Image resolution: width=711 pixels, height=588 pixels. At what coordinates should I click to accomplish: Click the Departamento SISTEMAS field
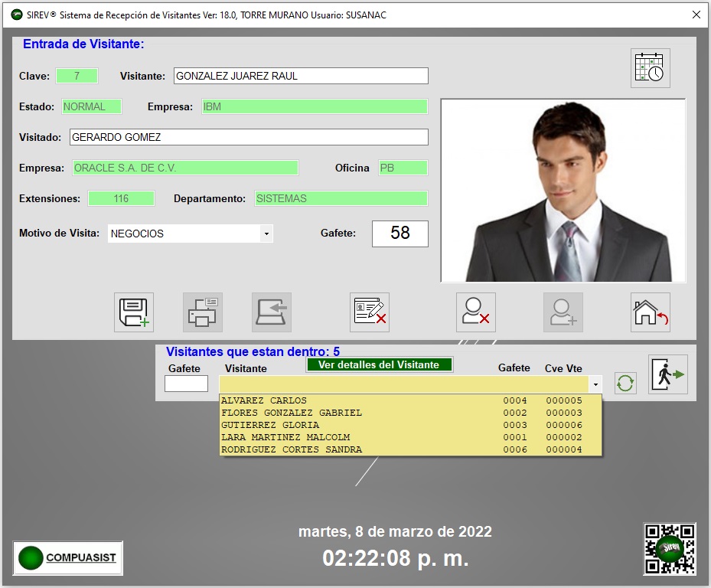[341, 198]
